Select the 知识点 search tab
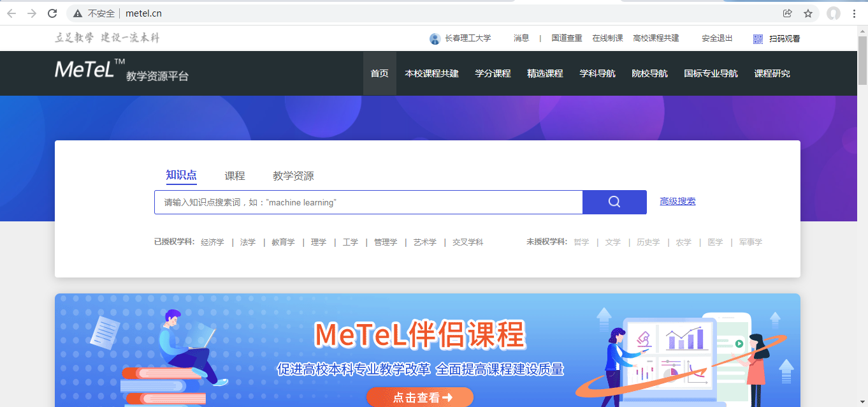 coord(182,175)
